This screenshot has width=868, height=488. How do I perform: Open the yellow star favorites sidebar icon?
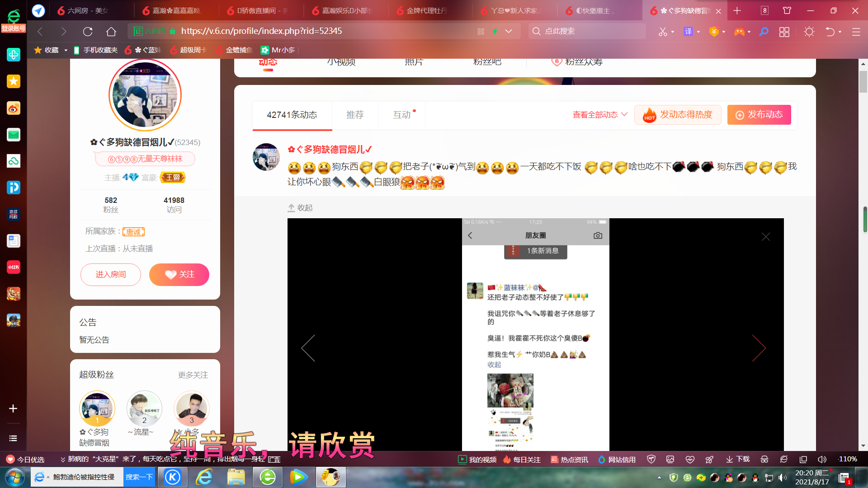point(14,81)
